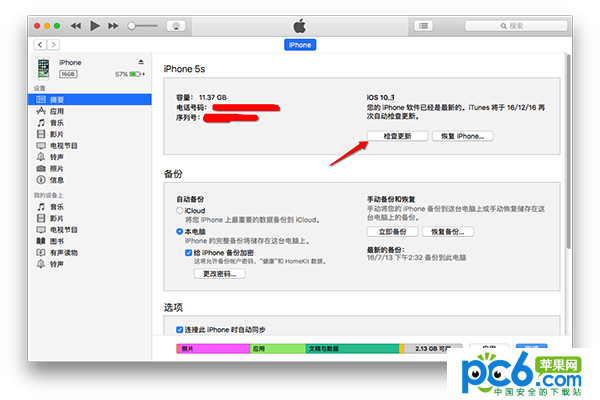The width and height of the screenshot is (600, 400).
Task: Select 应用 (Apps) in the settings sidebar
Action: click(56, 110)
